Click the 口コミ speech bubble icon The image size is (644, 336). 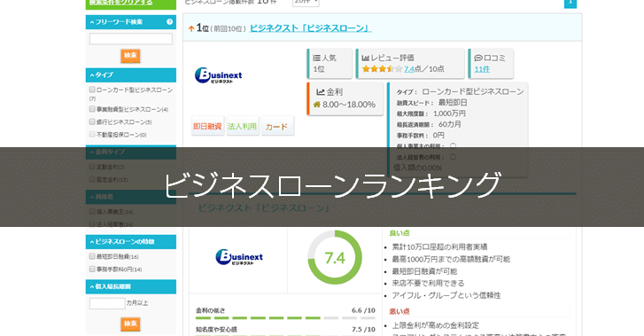point(478,58)
